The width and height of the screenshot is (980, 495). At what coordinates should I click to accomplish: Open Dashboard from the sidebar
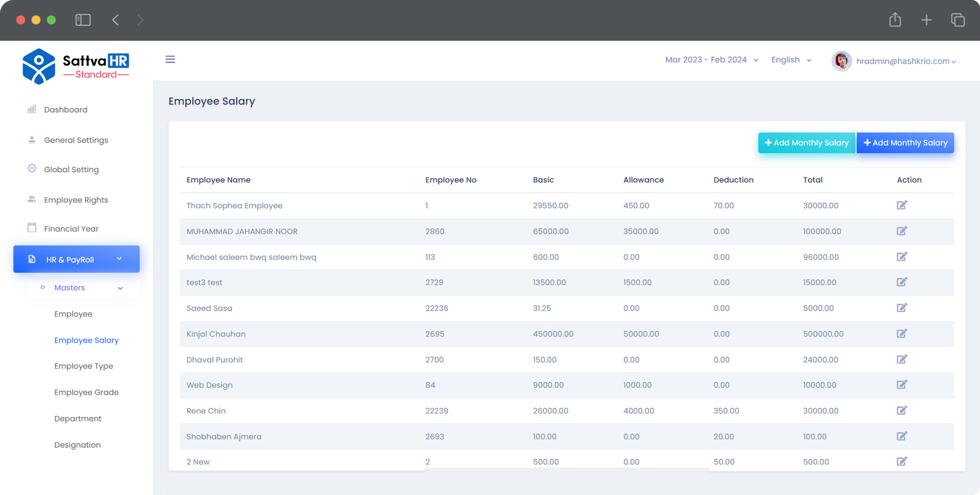pyautogui.click(x=66, y=110)
